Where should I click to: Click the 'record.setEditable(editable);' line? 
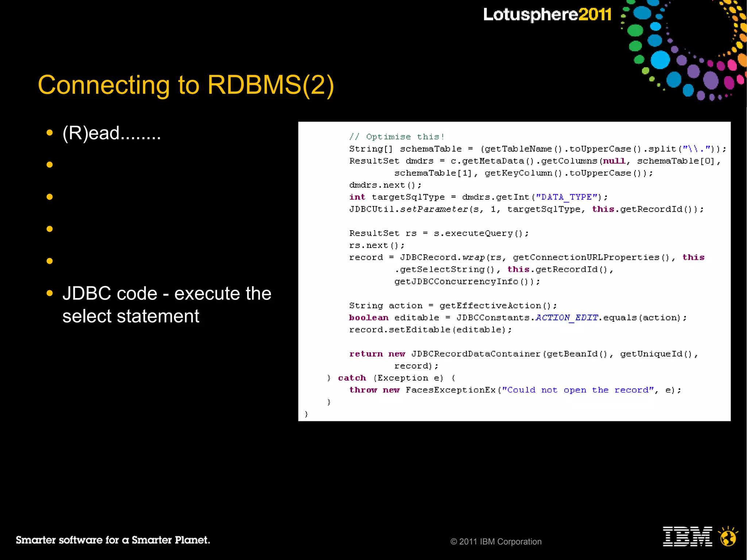pyautogui.click(x=430, y=329)
